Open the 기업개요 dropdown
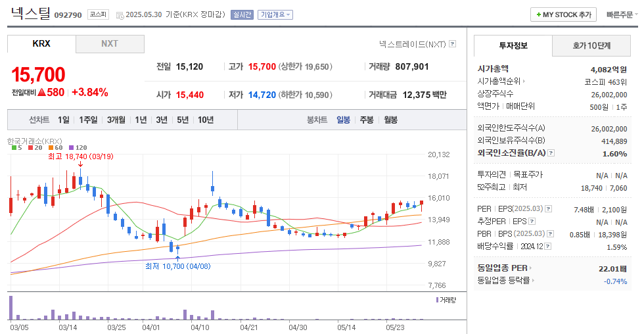Image resolution: width=644 pixels, height=334 pixels. pyautogui.click(x=275, y=14)
